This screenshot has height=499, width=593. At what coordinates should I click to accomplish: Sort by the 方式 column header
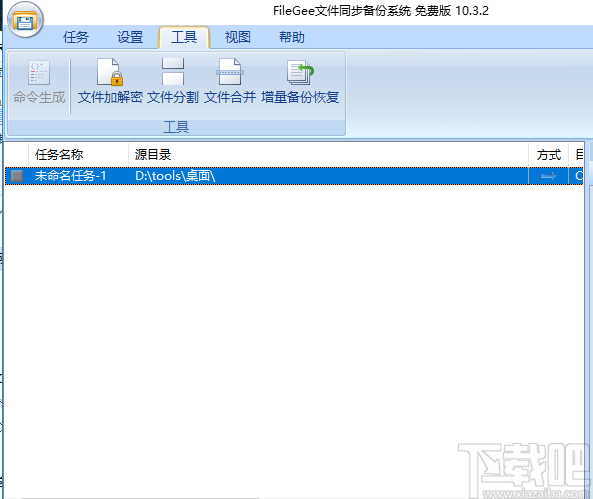coord(548,154)
